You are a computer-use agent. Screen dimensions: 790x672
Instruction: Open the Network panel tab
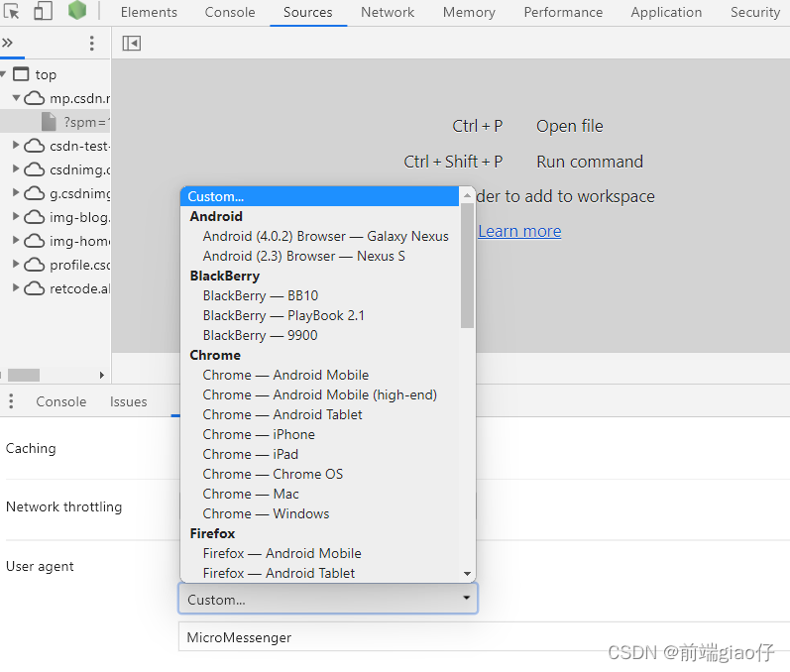[x=388, y=12]
